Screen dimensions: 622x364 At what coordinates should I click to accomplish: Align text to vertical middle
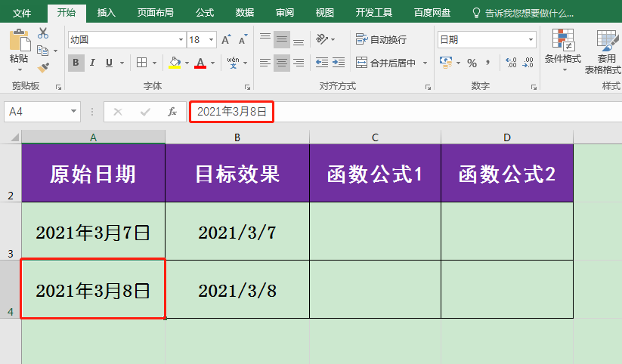point(282,39)
